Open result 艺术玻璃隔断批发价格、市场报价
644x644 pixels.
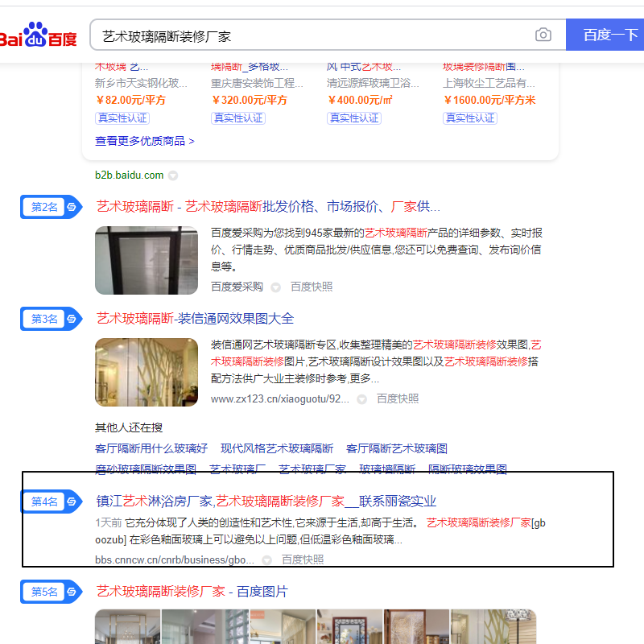tap(268, 206)
